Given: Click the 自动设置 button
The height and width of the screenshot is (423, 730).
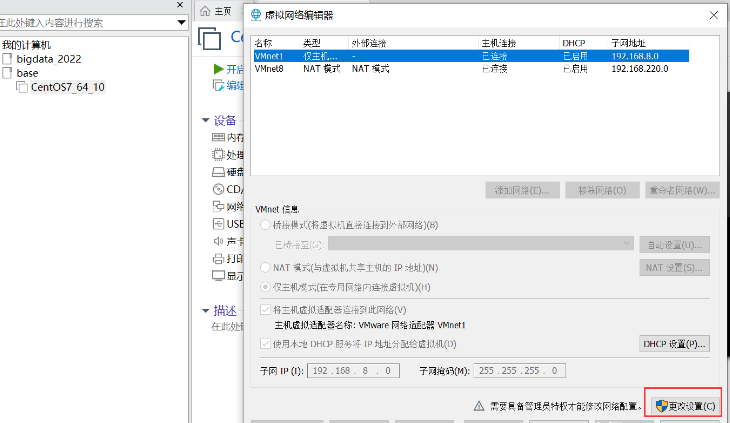Looking at the screenshot, I should 674,245.
